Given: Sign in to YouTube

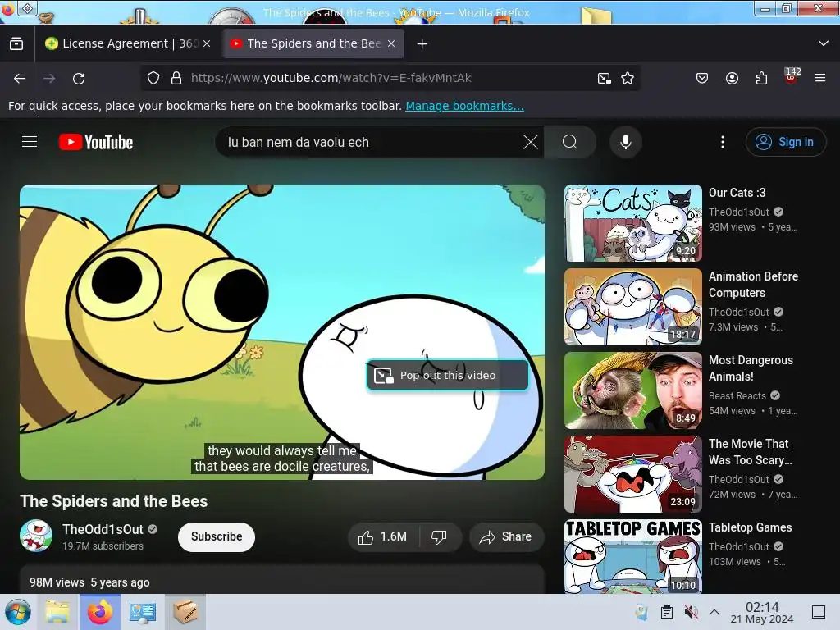Looking at the screenshot, I should pos(785,142).
